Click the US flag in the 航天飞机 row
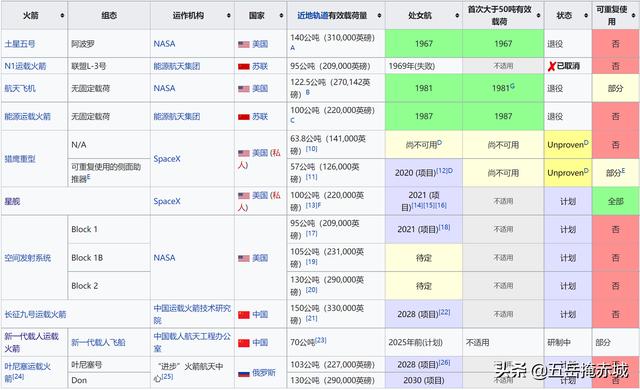The height and width of the screenshot is (390, 640). tap(244, 89)
